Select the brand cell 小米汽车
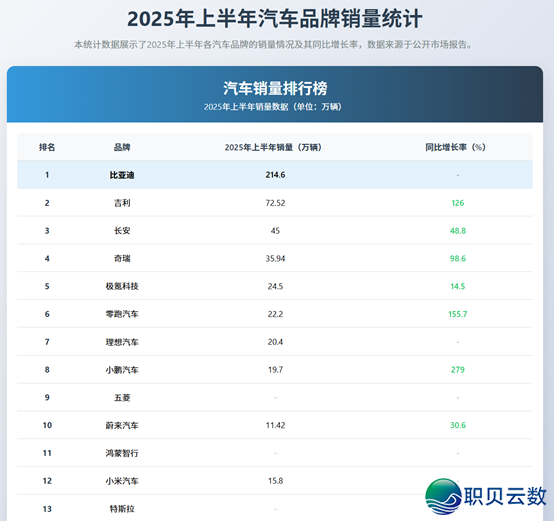The image size is (554, 521). [122, 481]
